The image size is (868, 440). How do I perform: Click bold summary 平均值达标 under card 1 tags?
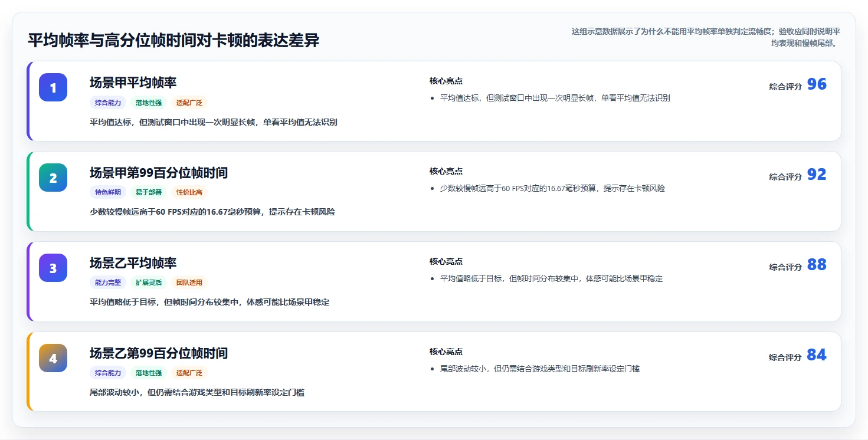214,123
